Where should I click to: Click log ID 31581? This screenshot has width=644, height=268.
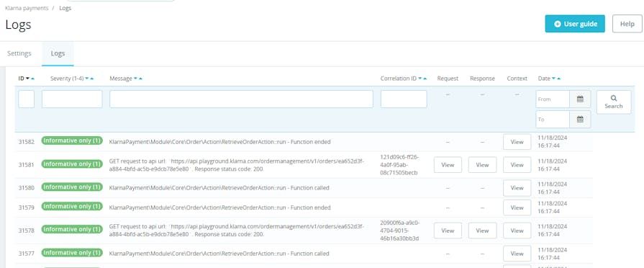pos(27,165)
